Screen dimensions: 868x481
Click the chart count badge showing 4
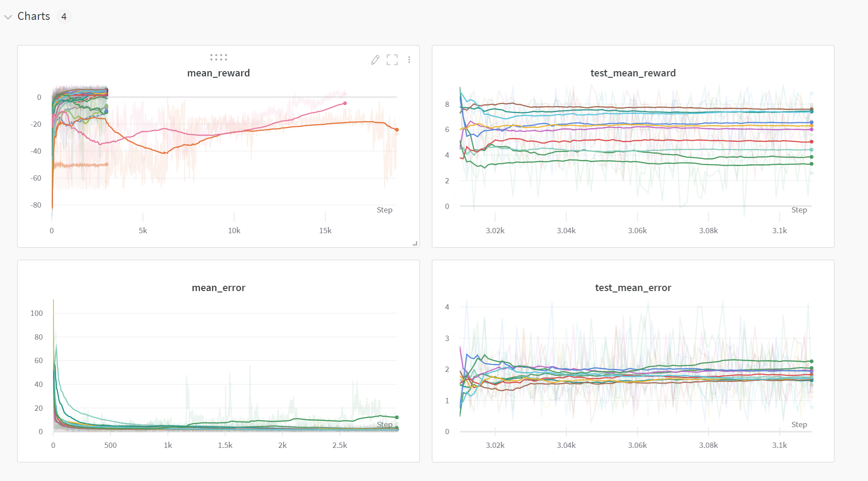click(64, 17)
